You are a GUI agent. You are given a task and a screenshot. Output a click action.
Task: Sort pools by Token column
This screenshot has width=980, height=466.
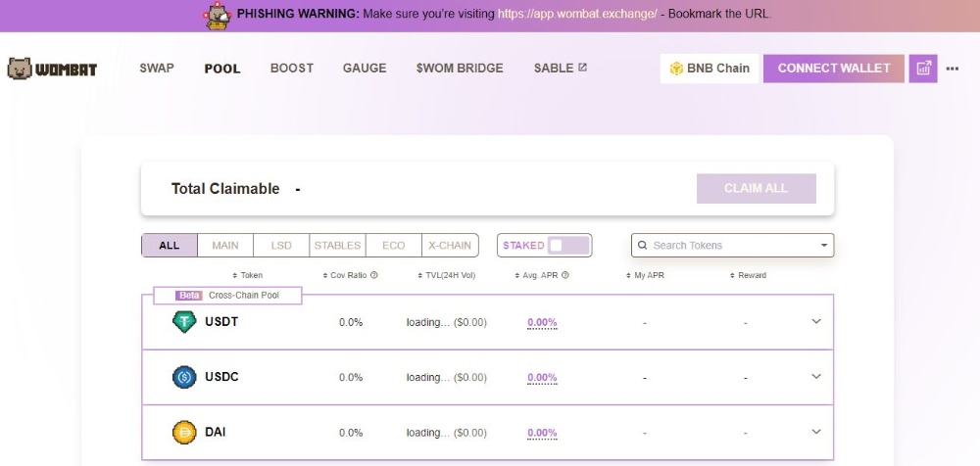pyautogui.click(x=247, y=275)
